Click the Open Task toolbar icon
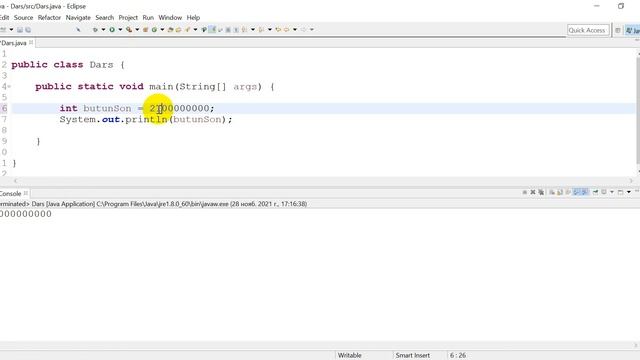 178,29
